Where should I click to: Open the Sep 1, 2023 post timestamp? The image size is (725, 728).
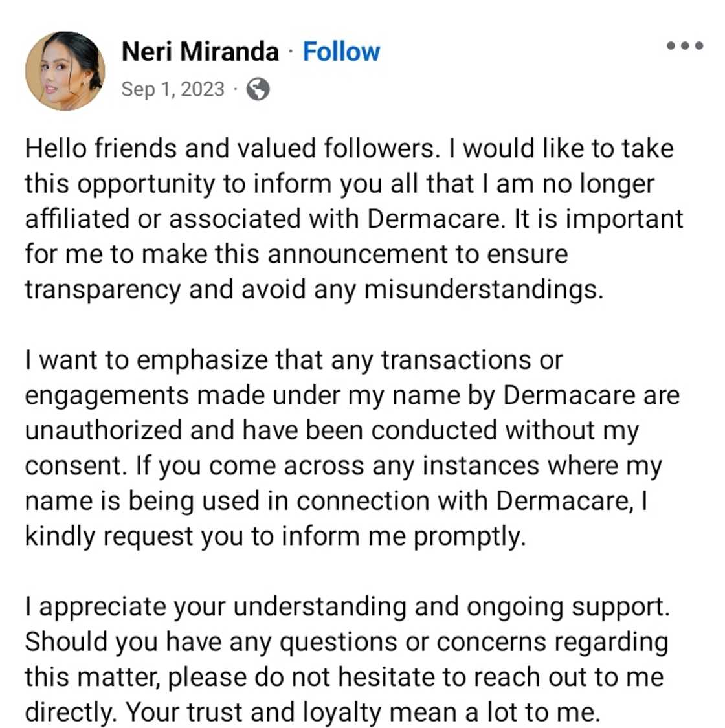coord(173,89)
